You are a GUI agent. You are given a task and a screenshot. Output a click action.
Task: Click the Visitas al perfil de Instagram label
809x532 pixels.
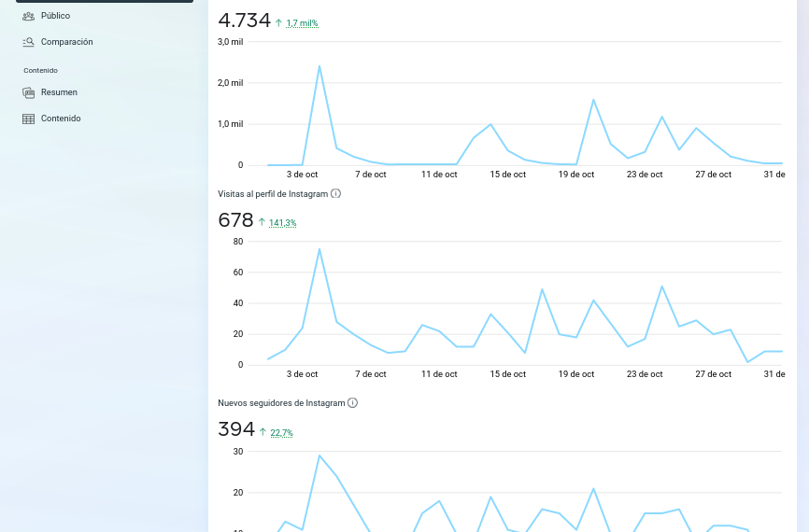click(x=273, y=194)
